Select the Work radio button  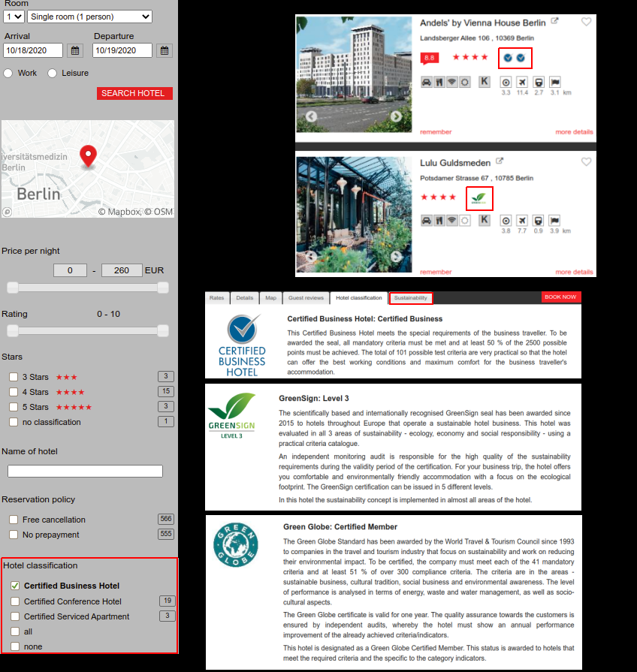click(x=8, y=74)
